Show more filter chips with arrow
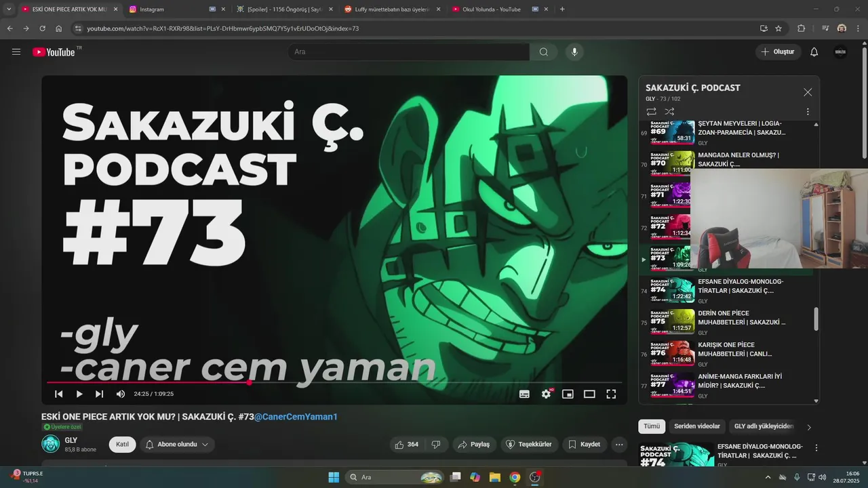The image size is (868, 488). 808,427
